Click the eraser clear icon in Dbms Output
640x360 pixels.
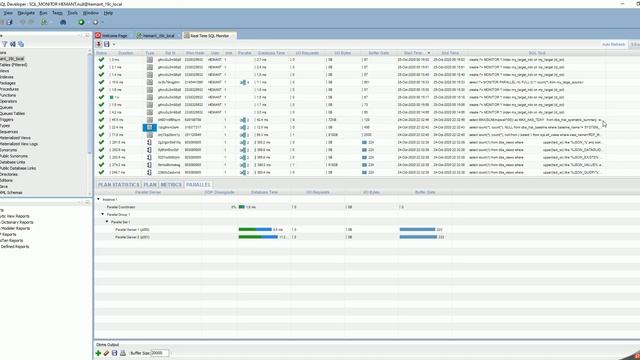click(x=106, y=353)
